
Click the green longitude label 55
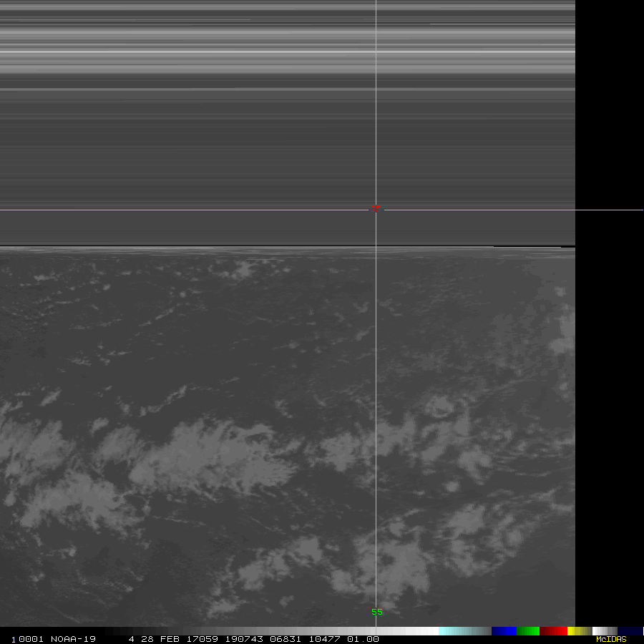click(376, 612)
